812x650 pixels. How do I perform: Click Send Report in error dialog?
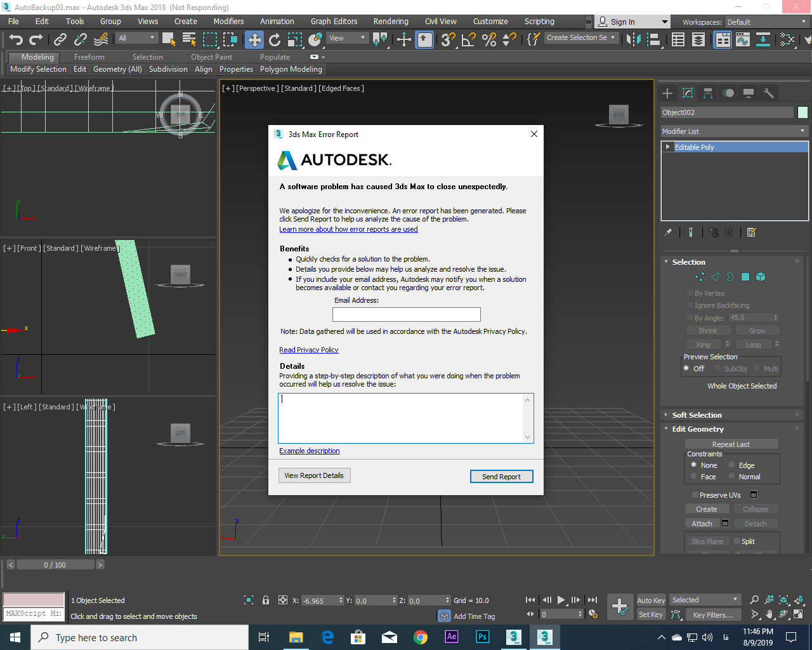[501, 477]
